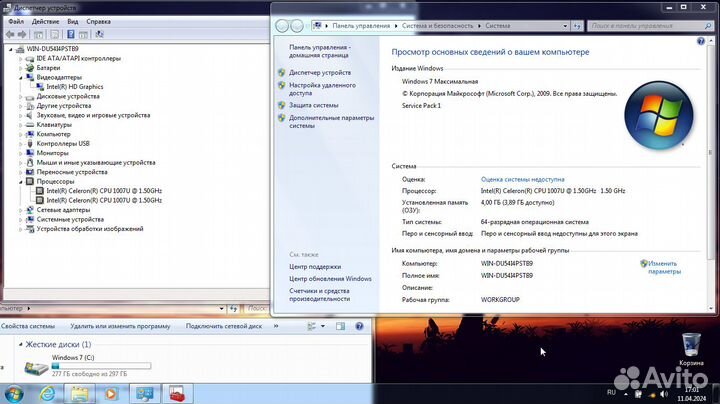Click the volume icon in system tray
This screenshot has height=404, width=720.
coord(664,394)
